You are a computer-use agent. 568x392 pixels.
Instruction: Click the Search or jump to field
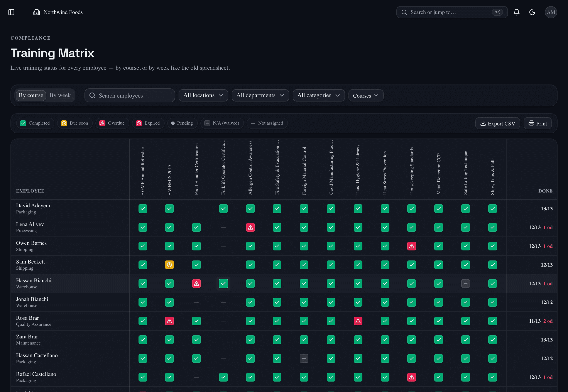tap(452, 12)
